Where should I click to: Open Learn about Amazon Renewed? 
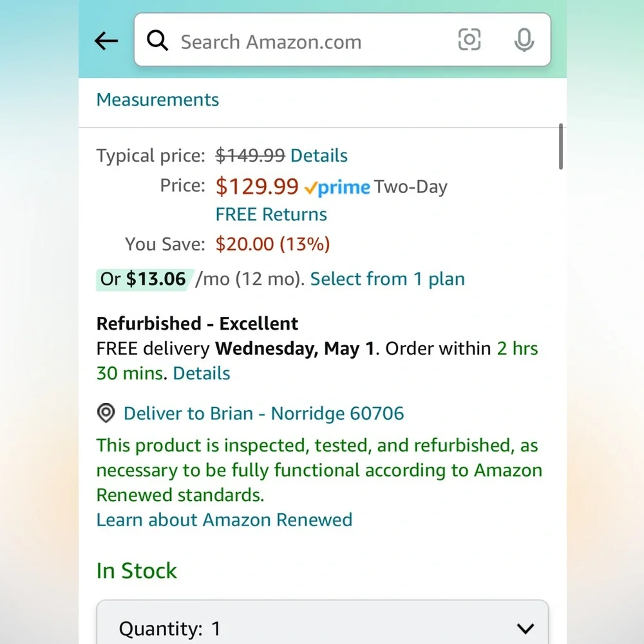coord(224,520)
